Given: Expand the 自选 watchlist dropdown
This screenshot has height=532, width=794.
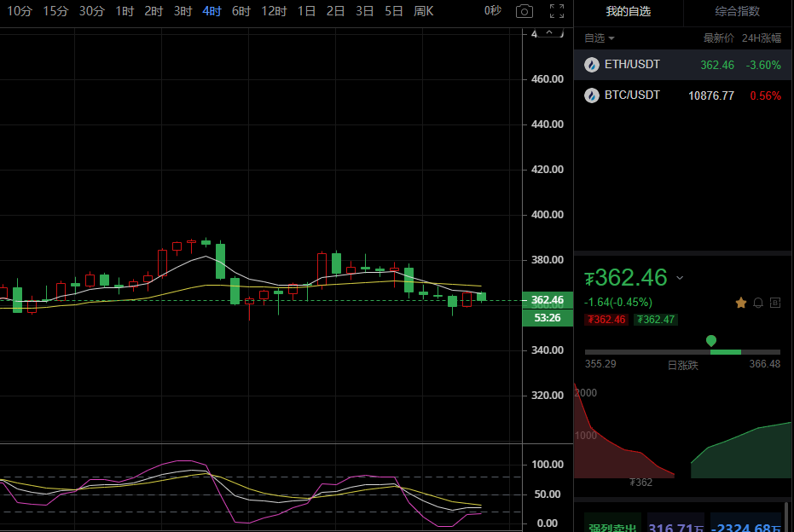Looking at the screenshot, I should [x=600, y=38].
